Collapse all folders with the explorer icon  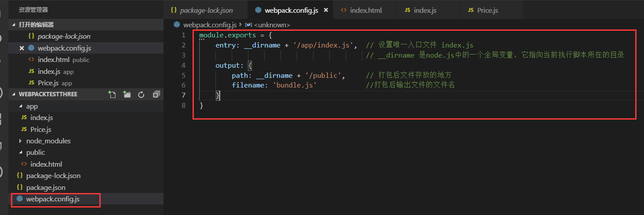pos(156,95)
